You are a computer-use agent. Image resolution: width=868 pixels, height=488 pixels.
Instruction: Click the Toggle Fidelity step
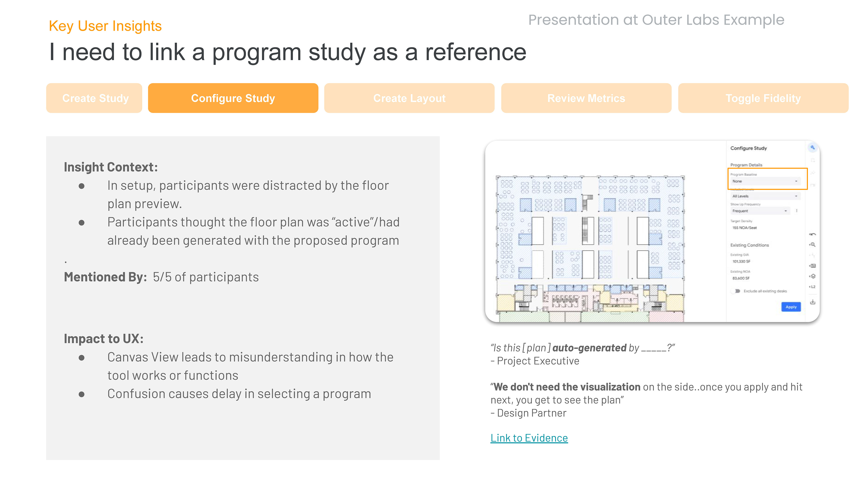pos(763,98)
